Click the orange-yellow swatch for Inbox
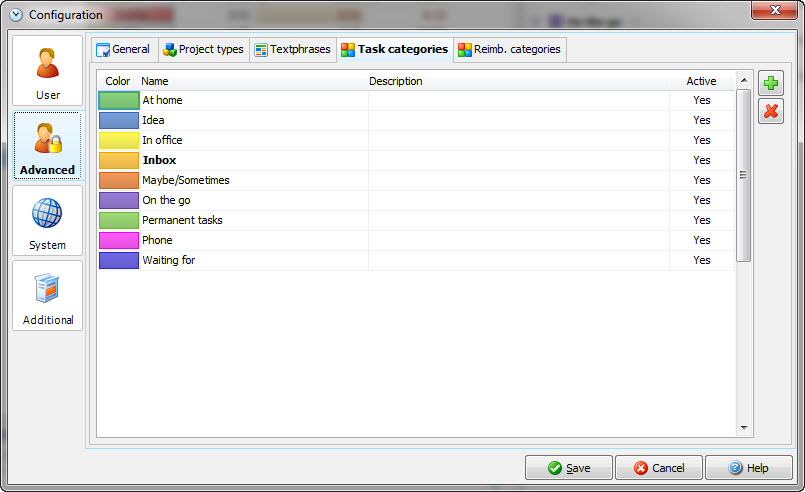The image size is (805, 492). (119, 160)
